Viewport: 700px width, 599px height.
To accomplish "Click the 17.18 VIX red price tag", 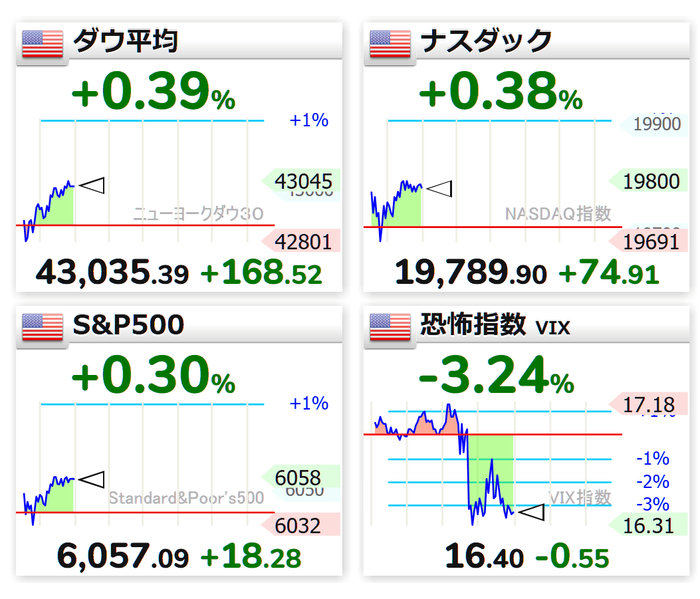I will tap(648, 404).
